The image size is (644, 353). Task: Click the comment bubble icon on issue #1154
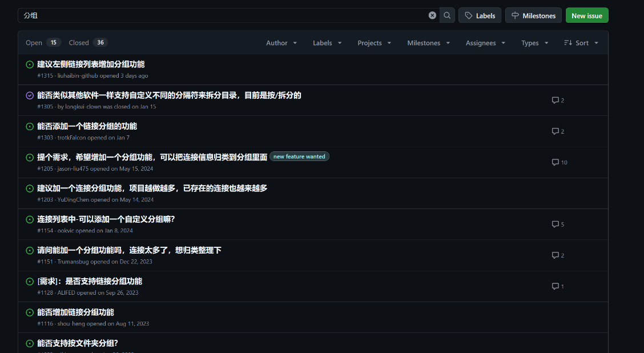[554, 224]
